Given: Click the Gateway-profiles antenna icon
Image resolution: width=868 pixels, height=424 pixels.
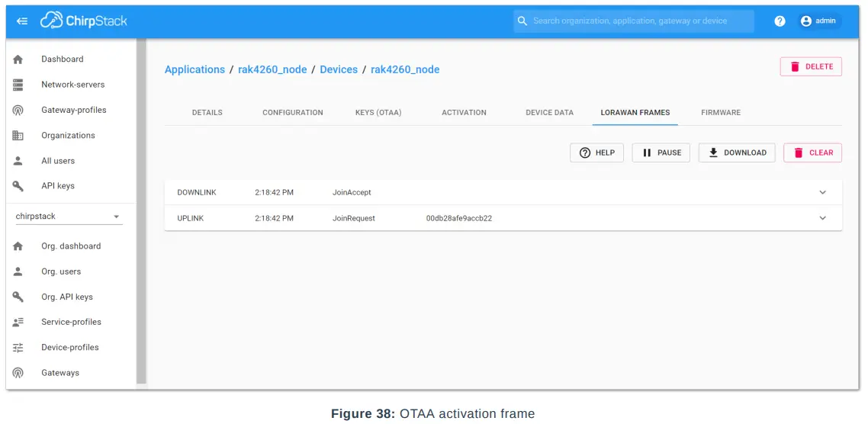Looking at the screenshot, I should click(18, 110).
